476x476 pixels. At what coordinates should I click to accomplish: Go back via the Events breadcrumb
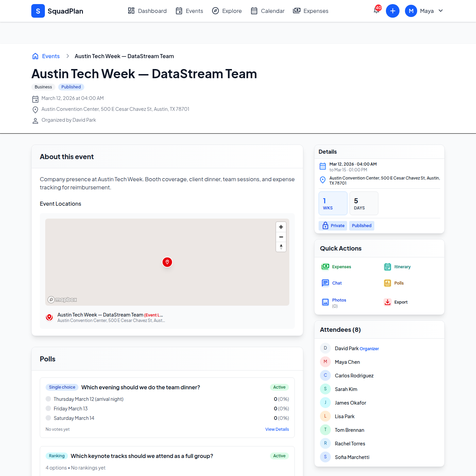point(50,56)
